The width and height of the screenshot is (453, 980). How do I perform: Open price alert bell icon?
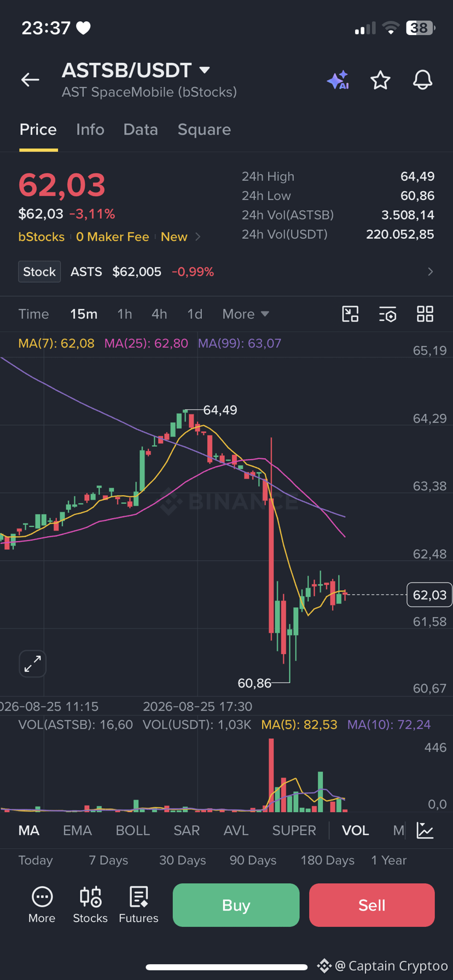(x=422, y=80)
